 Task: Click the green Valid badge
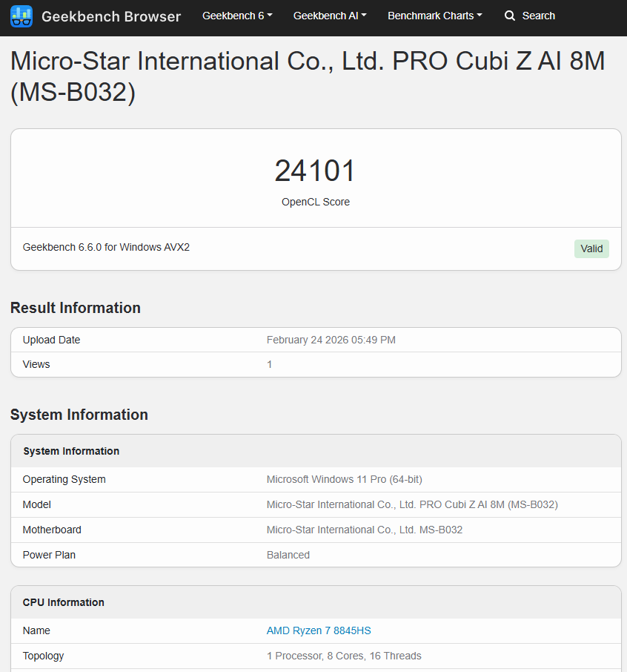tap(591, 248)
